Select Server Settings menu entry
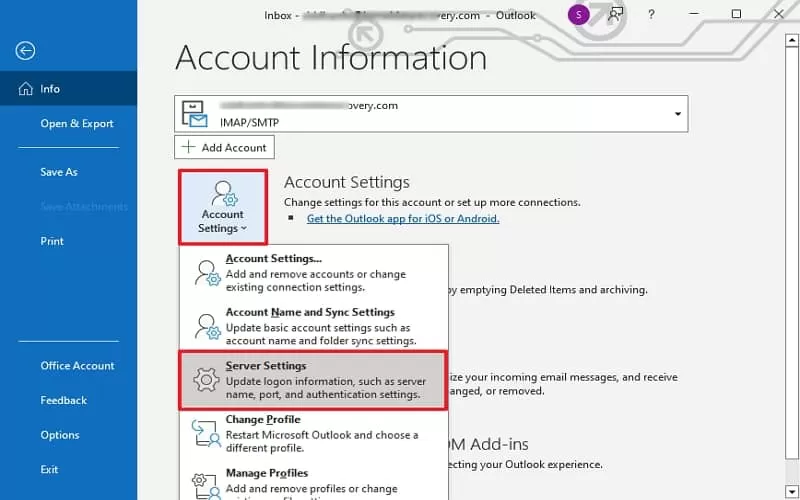800x500 pixels. pyautogui.click(x=313, y=380)
